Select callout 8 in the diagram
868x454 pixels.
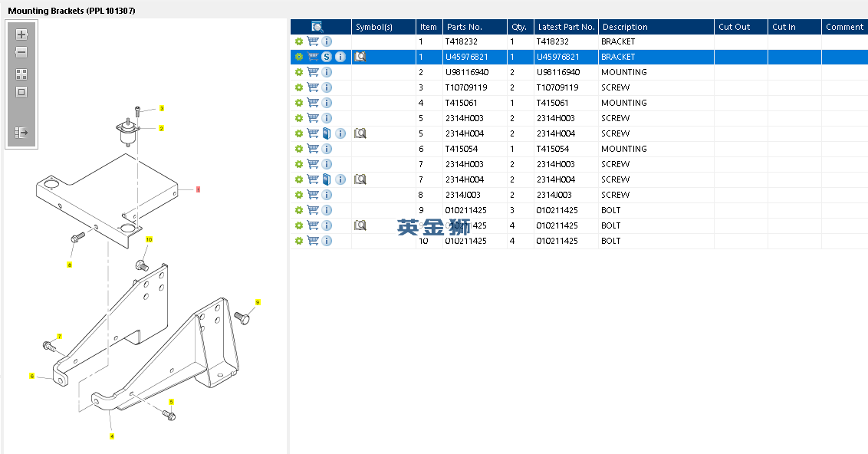[69, 265]
